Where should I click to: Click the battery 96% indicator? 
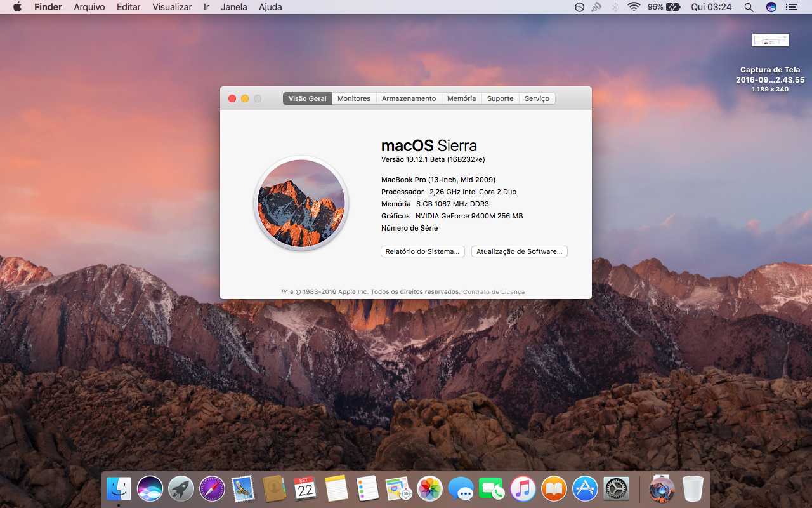pyautogui.click(x=664, y=7)
